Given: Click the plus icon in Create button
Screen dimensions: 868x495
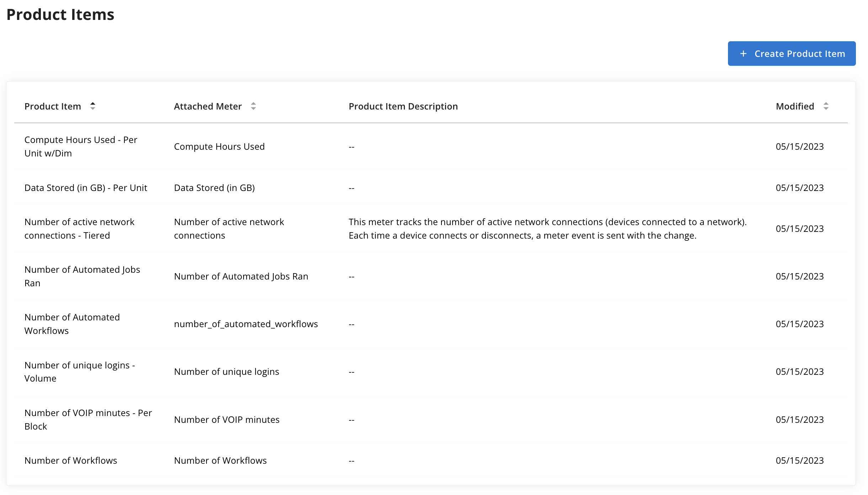Looking at the screenshot, I should coord(743,54).
